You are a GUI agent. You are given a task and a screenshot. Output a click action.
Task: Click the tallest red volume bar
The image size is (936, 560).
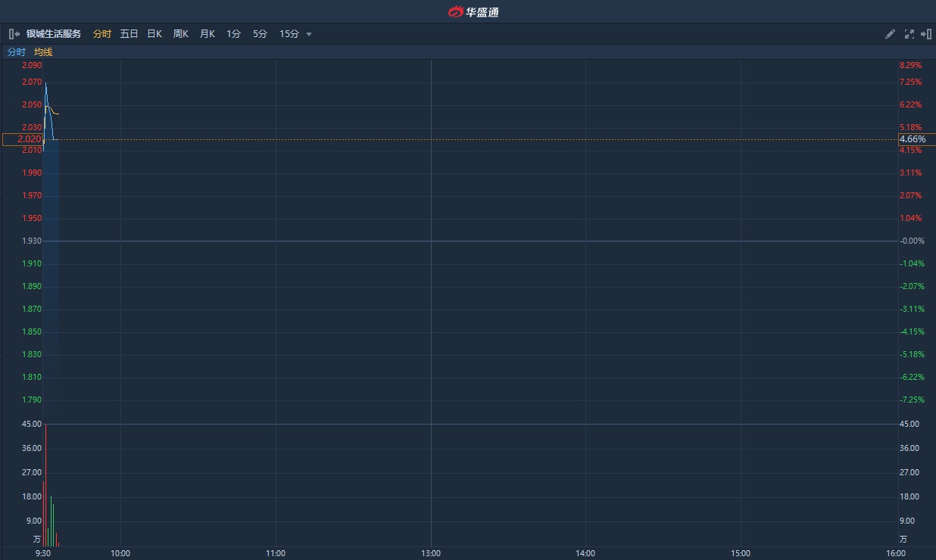click(x=45, y=484)
